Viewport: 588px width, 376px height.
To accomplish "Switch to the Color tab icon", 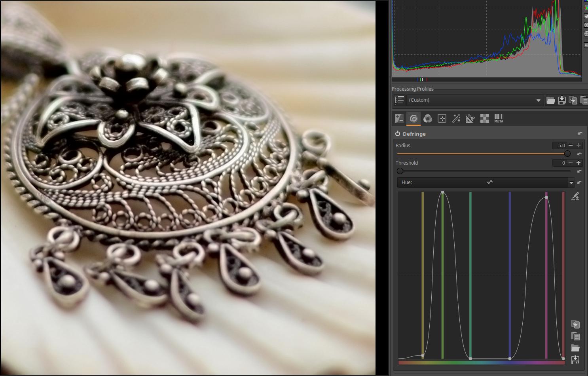I will 428,118.
